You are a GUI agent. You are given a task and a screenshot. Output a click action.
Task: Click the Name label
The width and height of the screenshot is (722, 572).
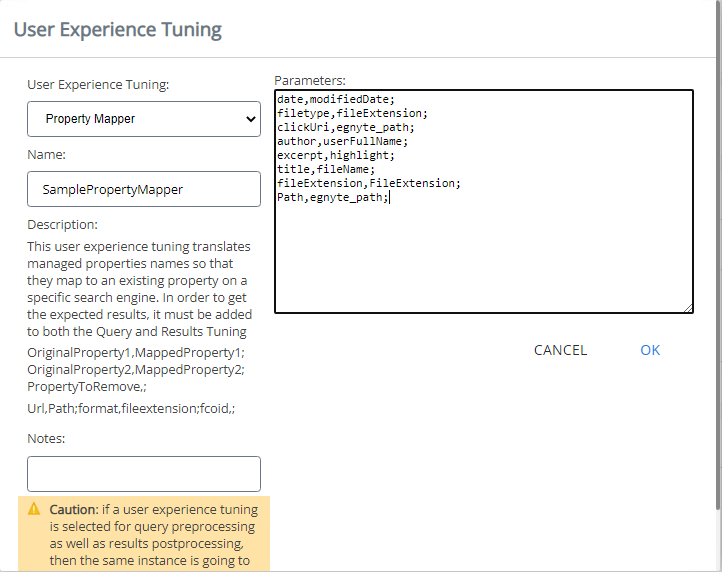(46, 155)
